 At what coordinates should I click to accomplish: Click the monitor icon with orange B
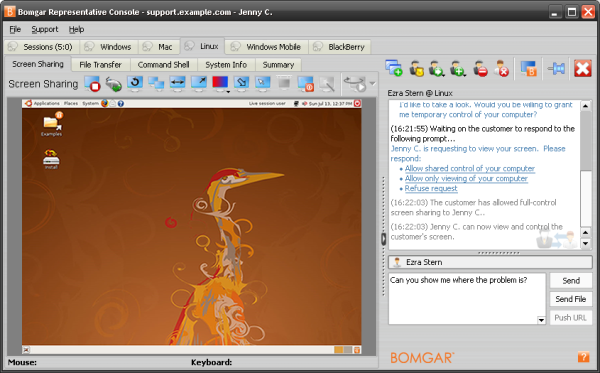point(529,69)
